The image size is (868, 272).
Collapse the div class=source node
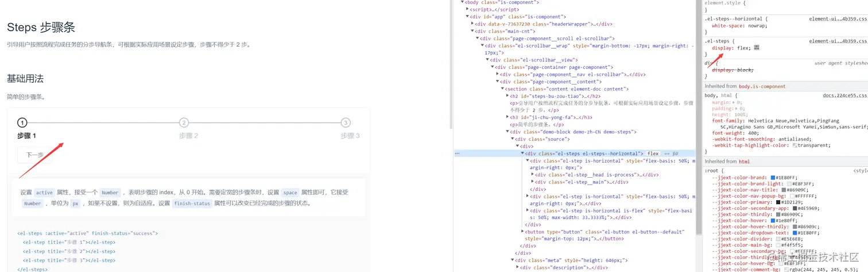point(513,139)
